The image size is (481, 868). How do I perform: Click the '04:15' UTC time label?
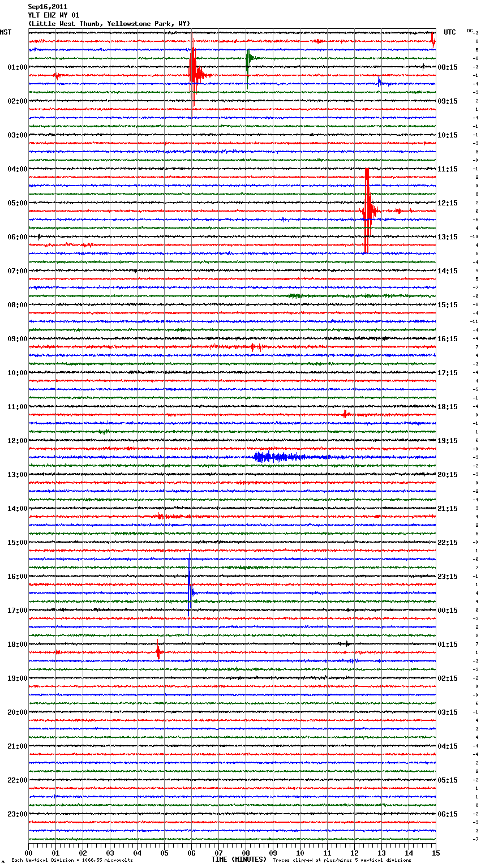pos(448,746)
